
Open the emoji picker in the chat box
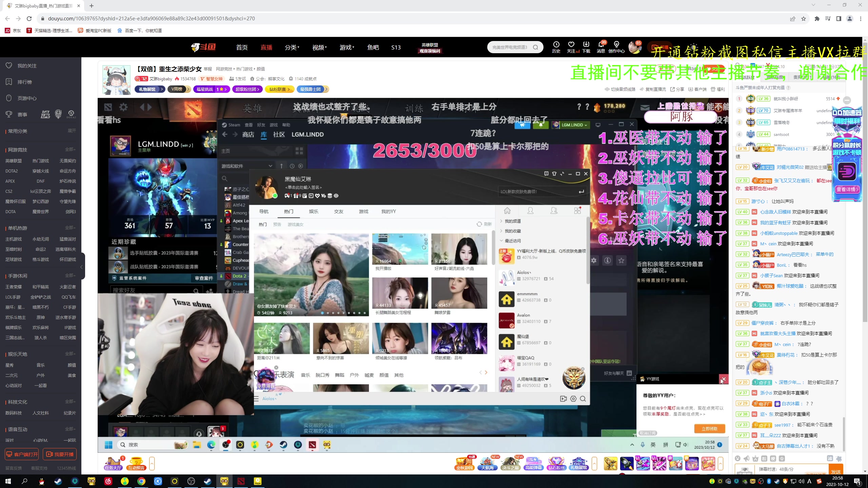click(738, 458)
